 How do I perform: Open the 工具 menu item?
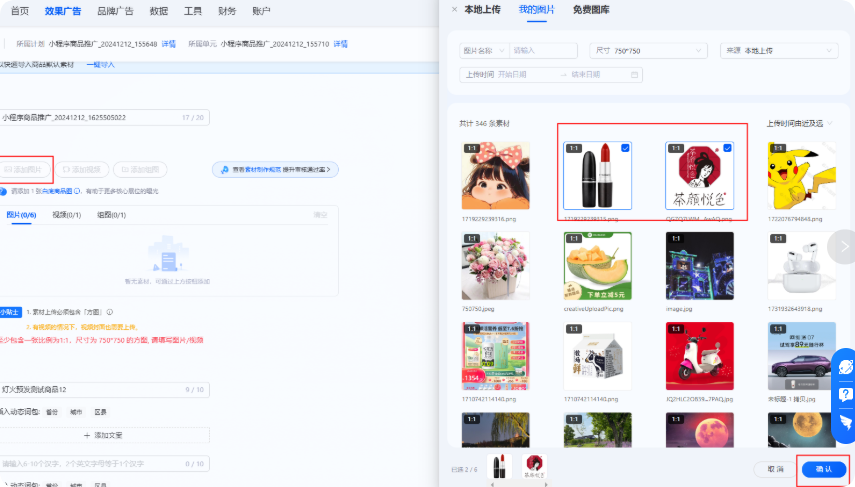coord(192,11)
